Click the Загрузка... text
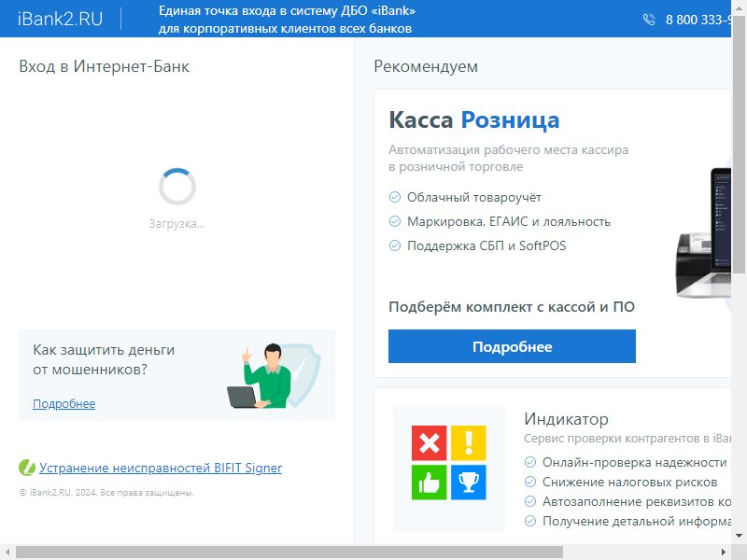Image resolution: width=747 pixels, height=560 pixels. pyautogui.click(x=176, y=224)
